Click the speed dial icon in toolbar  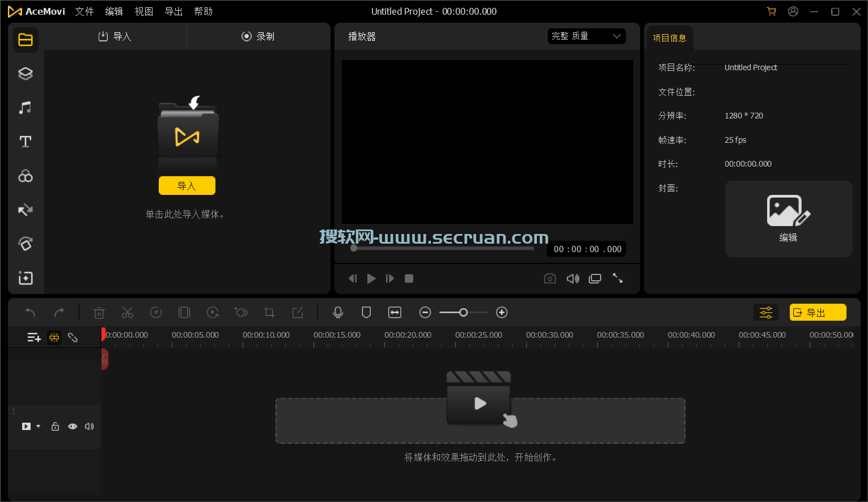[x=156, y=312]
